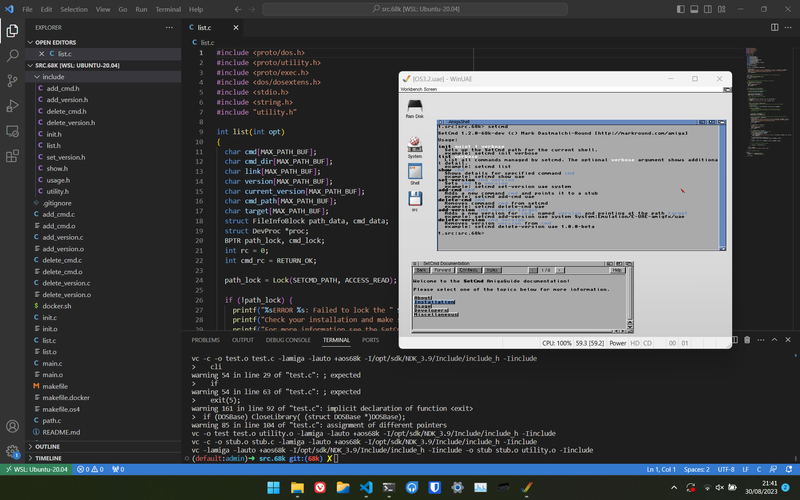Collapse the include folder
The width and height of the screenshot is (800, 500).
pos(53,76)
